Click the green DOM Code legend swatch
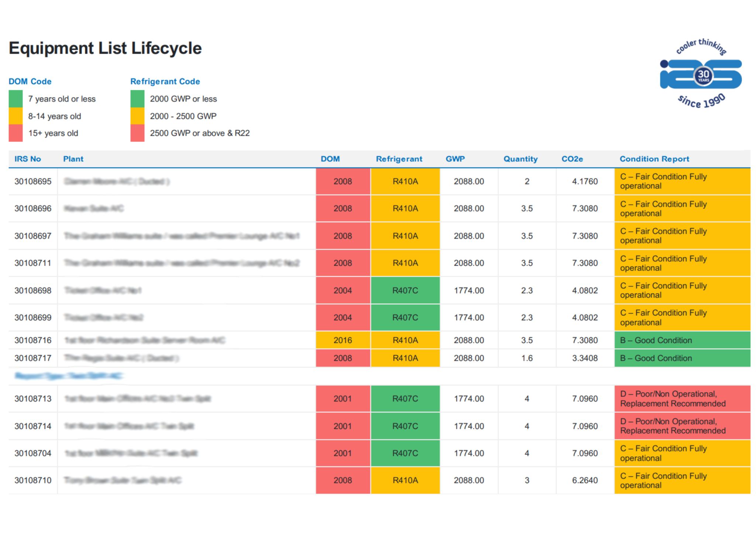The image size is (756, 534). tap(16, 99)
